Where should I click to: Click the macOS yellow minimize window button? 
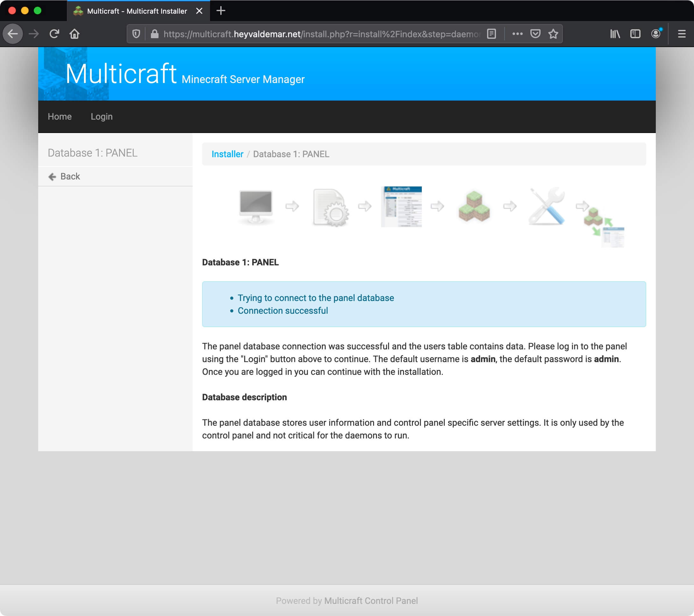point(25,10)
